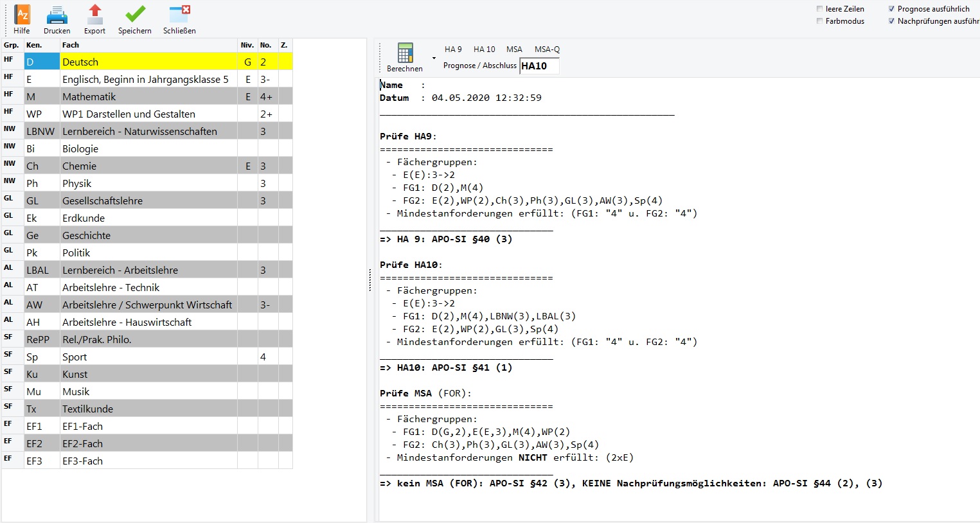
Task: Select the HA 10 option
Action: click(x=485, y=49)
